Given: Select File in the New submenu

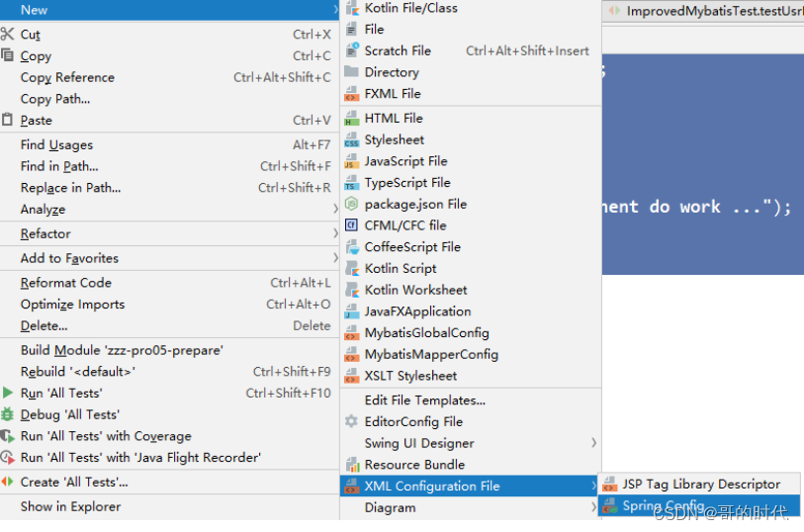Looking at the screenshot, I should click(470, 30).
